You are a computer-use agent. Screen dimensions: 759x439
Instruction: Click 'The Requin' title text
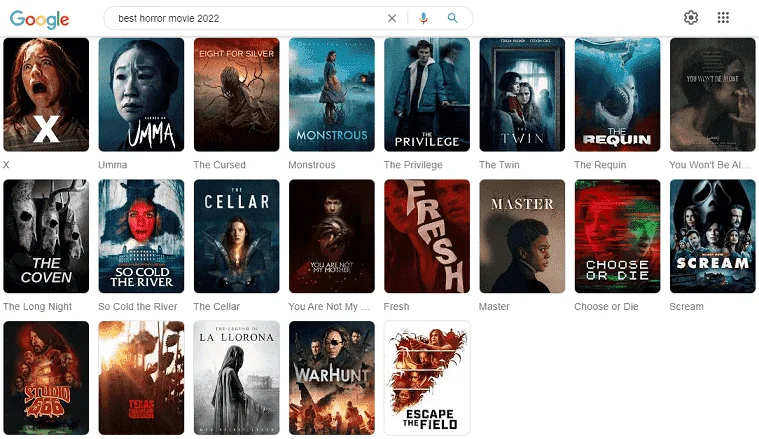[600, 165]
